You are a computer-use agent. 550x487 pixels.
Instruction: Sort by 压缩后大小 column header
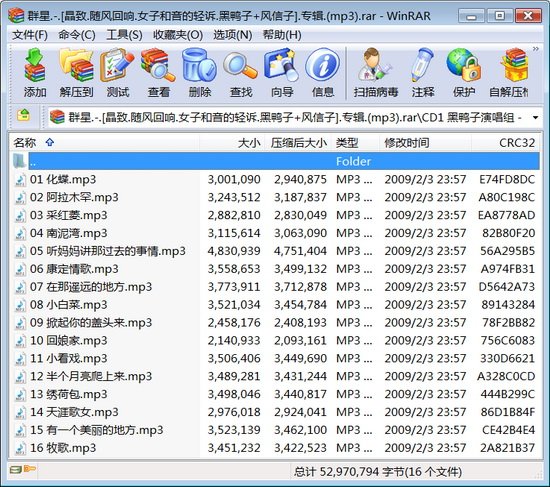tap(298, 143)
